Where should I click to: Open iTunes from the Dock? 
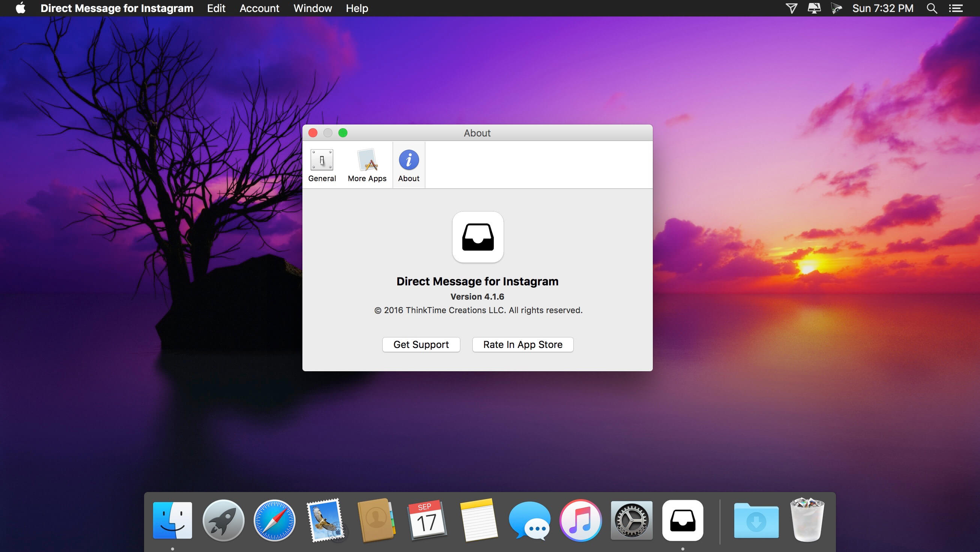click(x=580, y=521)
